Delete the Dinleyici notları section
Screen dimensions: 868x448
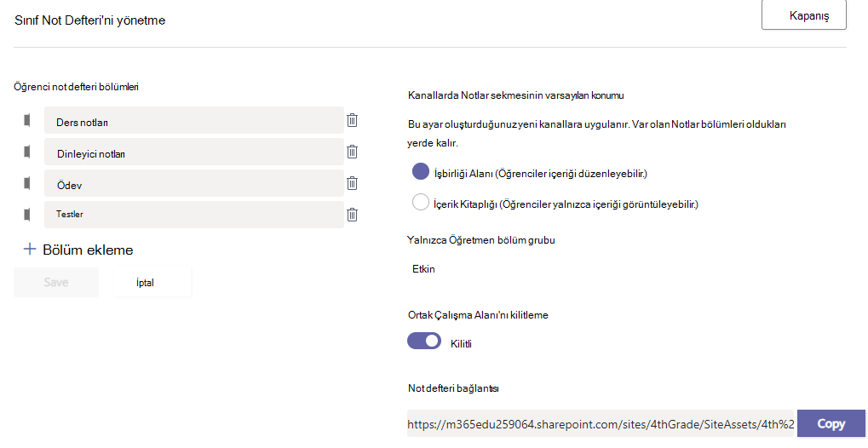click(352, 152)
